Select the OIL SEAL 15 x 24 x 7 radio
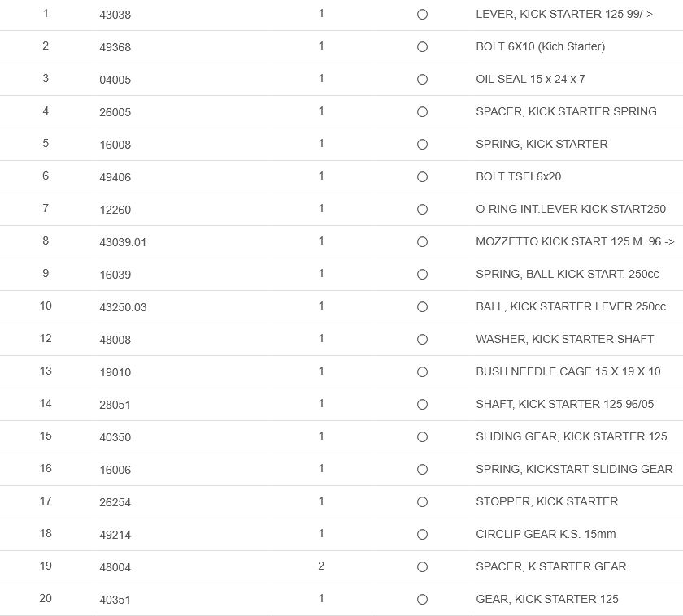683x616 pixels. pos(422,80)
